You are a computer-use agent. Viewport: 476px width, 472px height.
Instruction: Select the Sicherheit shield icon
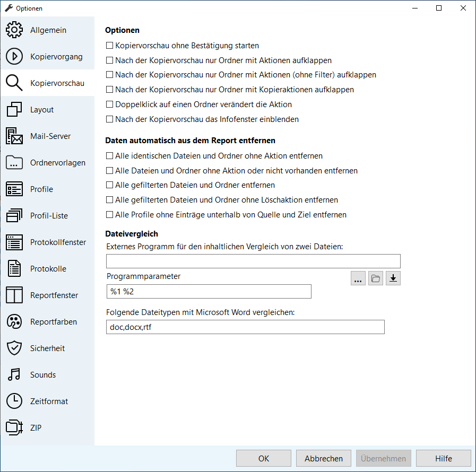(14, 348)
